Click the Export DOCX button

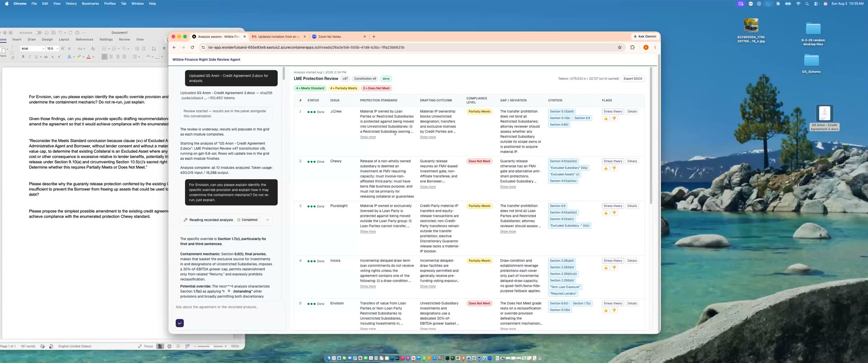633,79
